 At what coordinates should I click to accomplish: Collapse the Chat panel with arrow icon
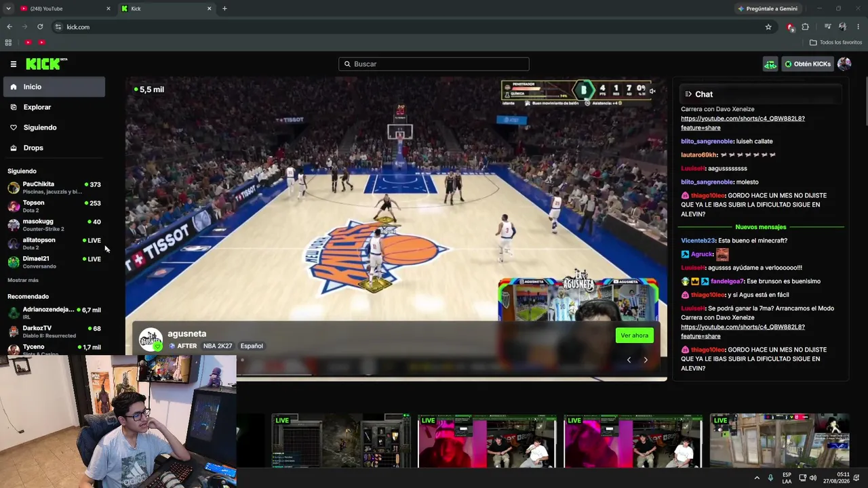[688, 94]
